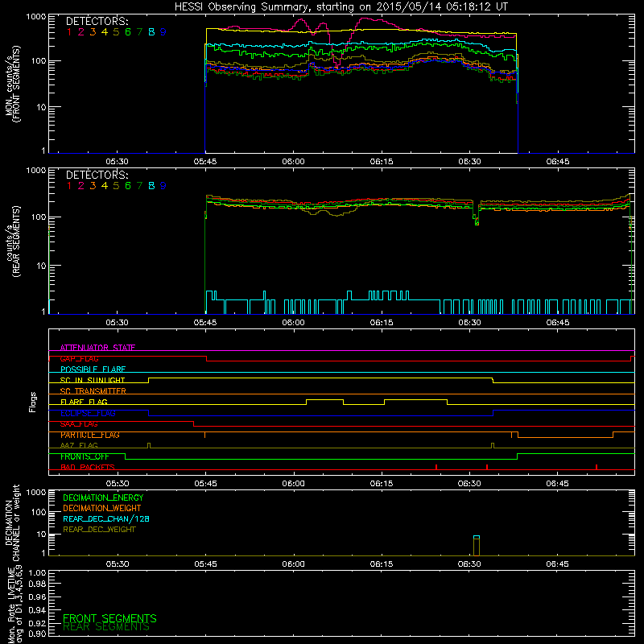This screenshot has width=644, height=644.
Task: Click the ECLIPSE_FLAG label
Action: click(88, 413)
